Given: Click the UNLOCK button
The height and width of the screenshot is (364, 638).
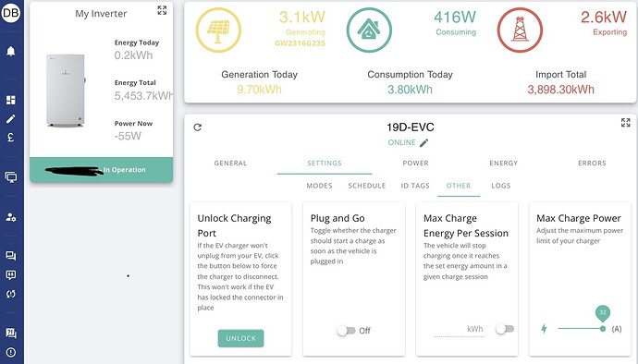Looking at the screenshot, I should pos(241,338).
